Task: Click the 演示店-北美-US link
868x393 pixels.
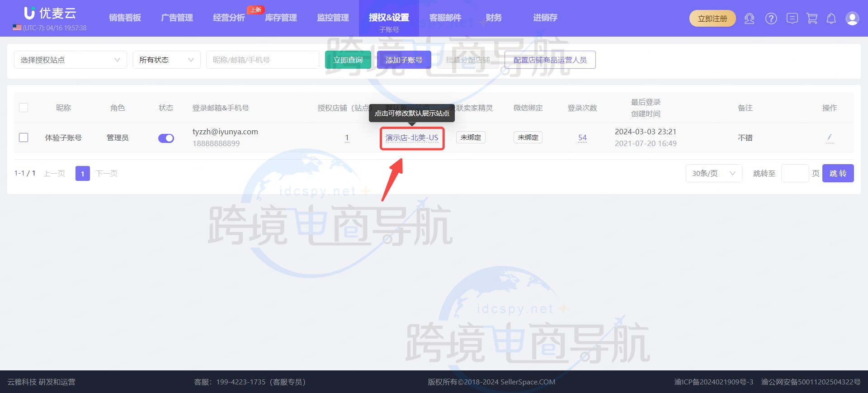Action: pos(411,138)
